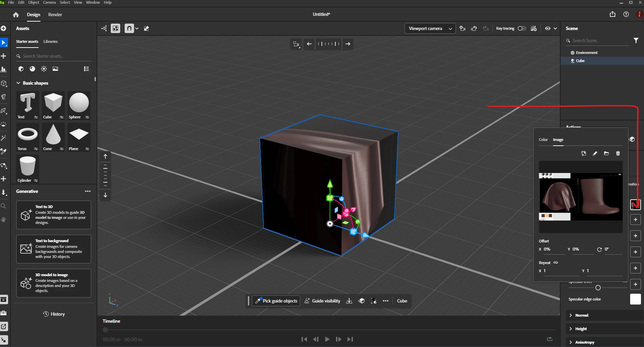This screenshot has width=644, height=347.
Task: Toggle the materials filter sphere icon in Assets
Action: tap(32, 69)
